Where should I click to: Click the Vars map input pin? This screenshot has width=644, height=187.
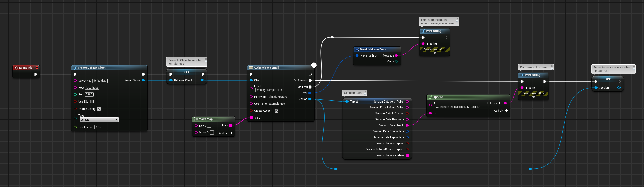[x=251, y=117]
